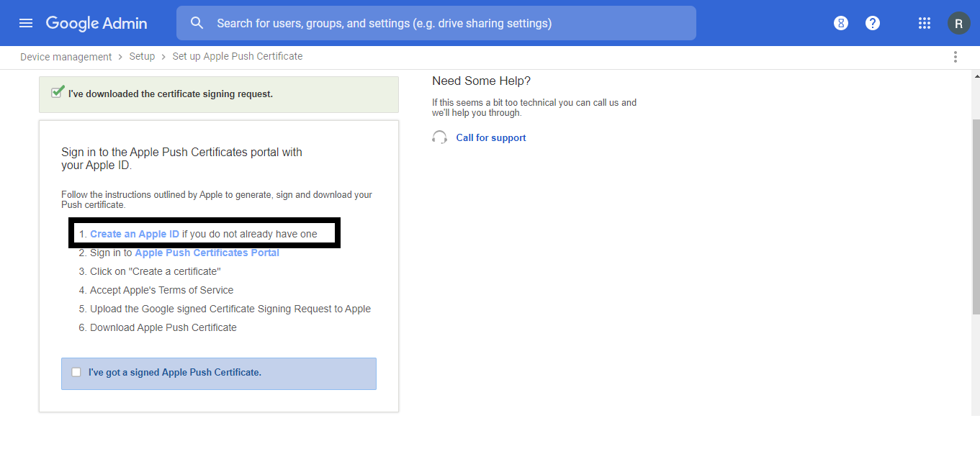Open the Create an Apple ID link
980x449 pixels.
tap(135, 234)
